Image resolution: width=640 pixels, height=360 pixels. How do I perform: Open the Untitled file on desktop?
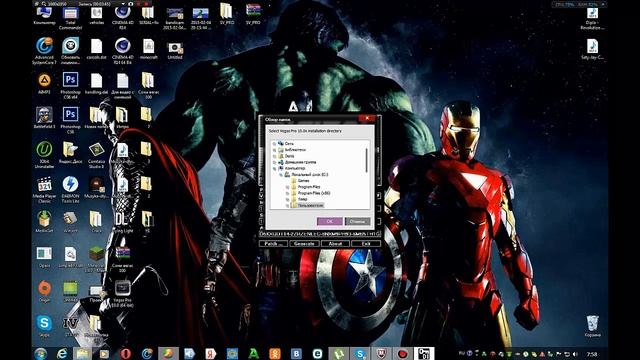pos(175,51)
